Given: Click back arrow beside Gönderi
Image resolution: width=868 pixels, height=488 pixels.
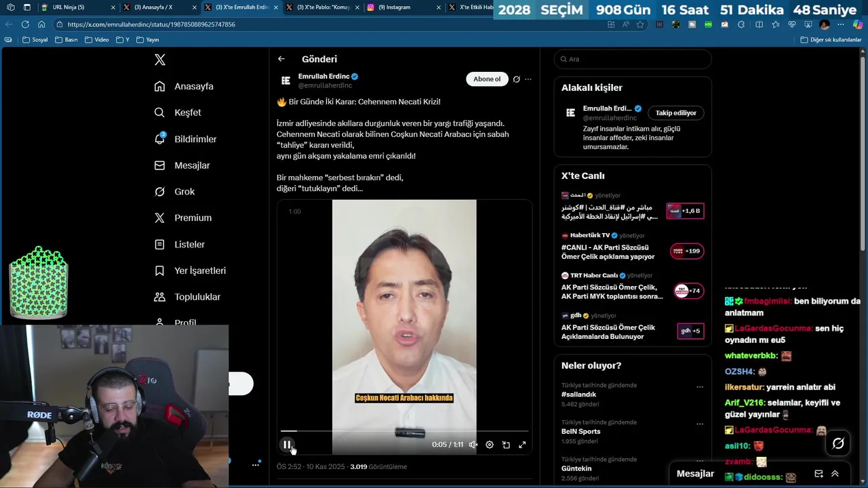Looking at the screenshot, I should tap(281, 59).
